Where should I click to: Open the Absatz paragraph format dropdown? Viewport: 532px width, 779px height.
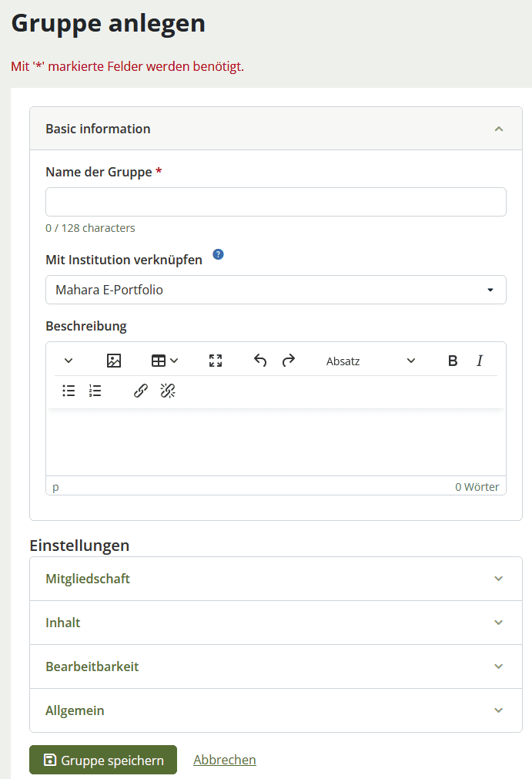click(x=370, y=361)
